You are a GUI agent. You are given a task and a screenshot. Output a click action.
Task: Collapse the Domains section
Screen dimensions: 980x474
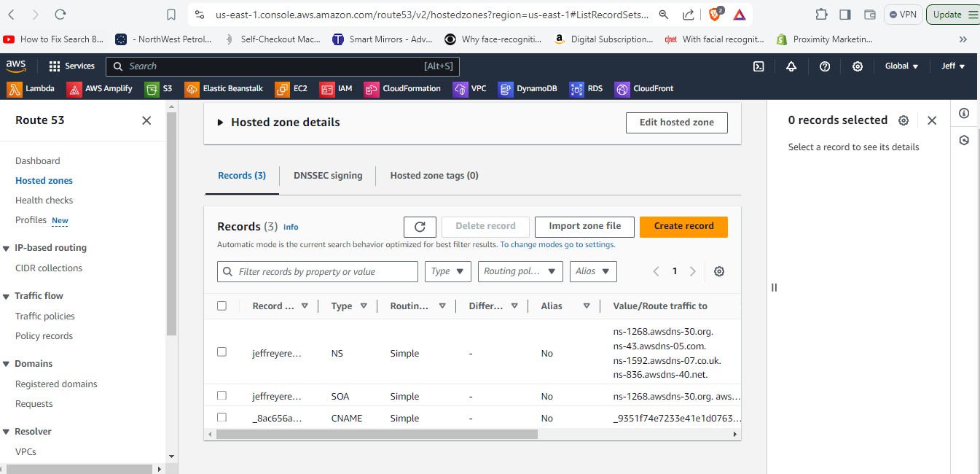point(7,364)
